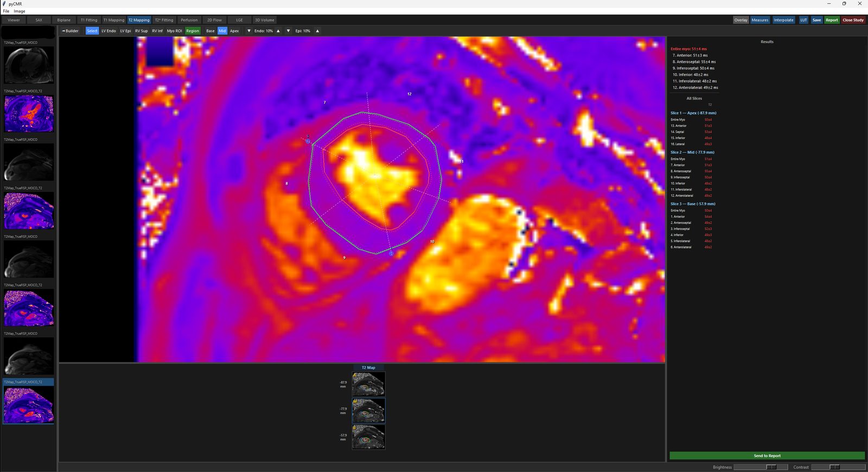Open the 3D Volume tab
This screenshot has height=472, width=868.
coord(264,20)
